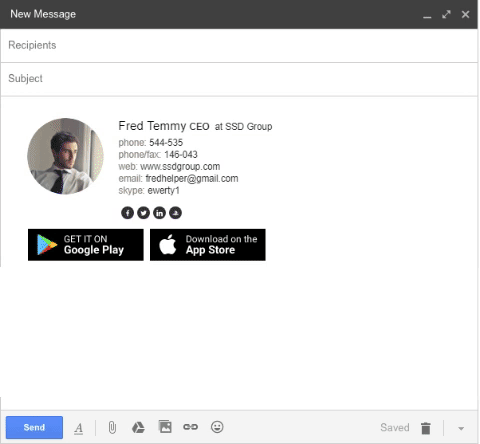Insert a link with the chain icon
The height and width of the screenshot is (444, 480).
click(x=190, y=427)
